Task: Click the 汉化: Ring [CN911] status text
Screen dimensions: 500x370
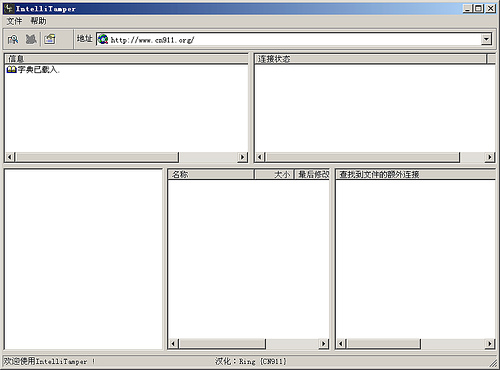Action: coord(250,361)
